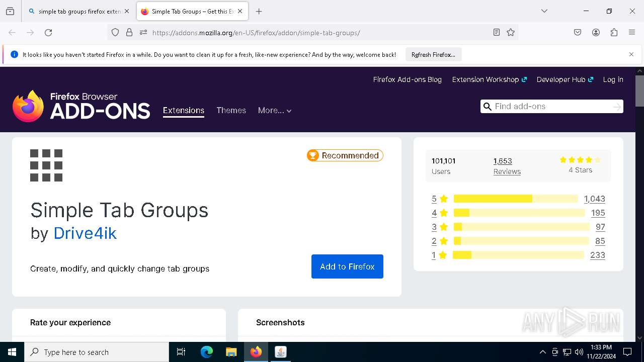
Task: Click the Recommended badge
Action: 345,155
